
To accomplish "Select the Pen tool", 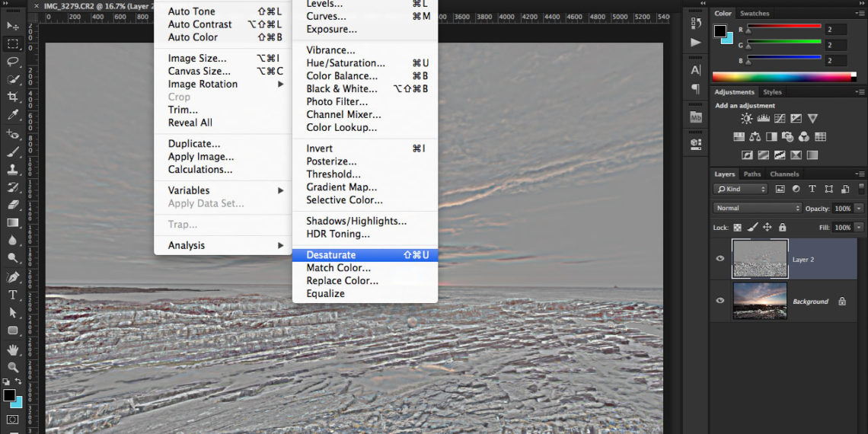I will click(x=13, y=277).
